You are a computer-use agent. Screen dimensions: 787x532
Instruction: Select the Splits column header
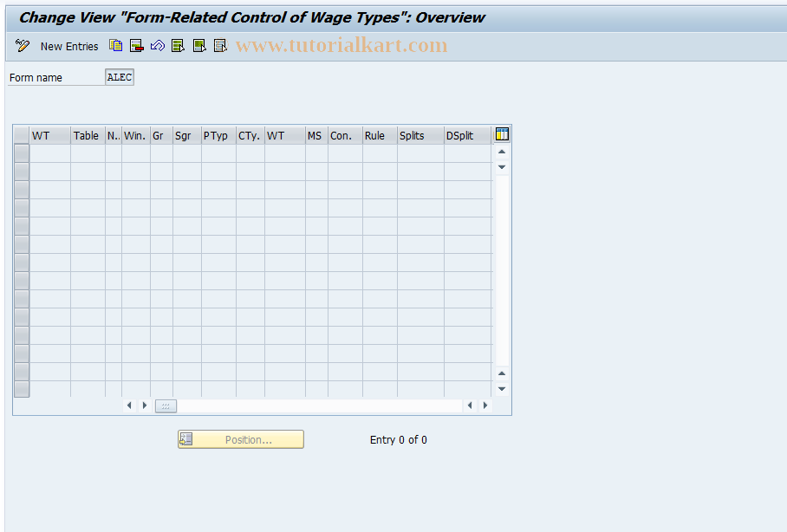pos(420,135)
